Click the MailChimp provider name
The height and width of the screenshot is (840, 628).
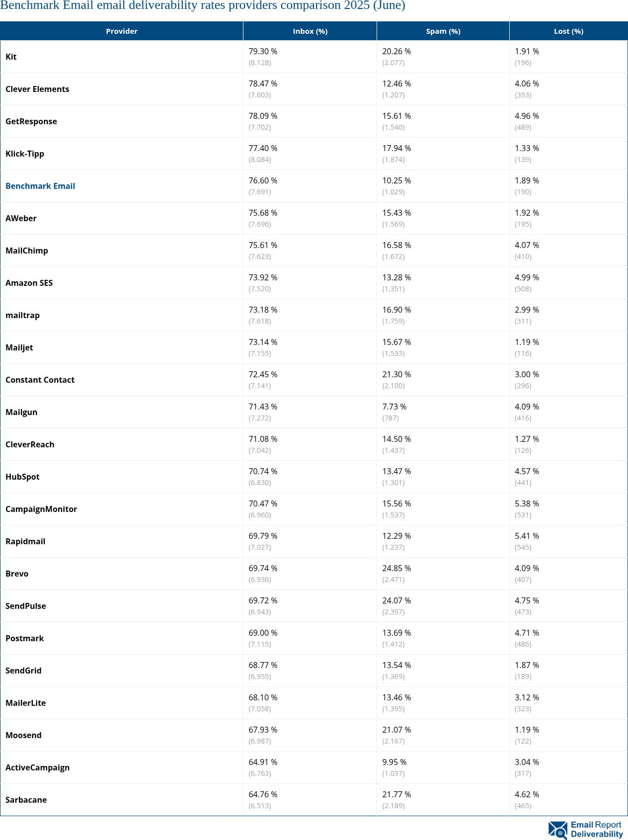tap(27, 251)
